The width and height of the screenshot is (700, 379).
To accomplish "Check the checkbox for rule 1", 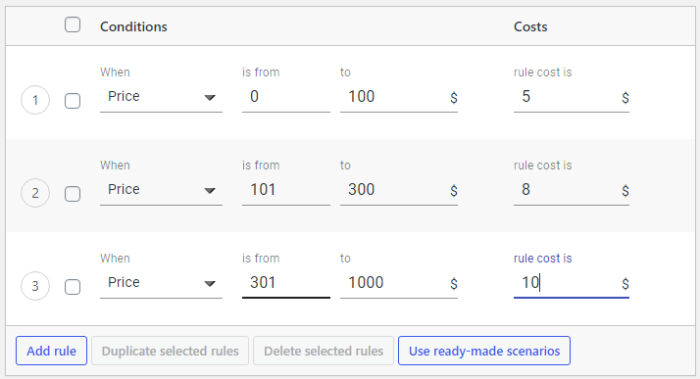I will coord(72,101).
